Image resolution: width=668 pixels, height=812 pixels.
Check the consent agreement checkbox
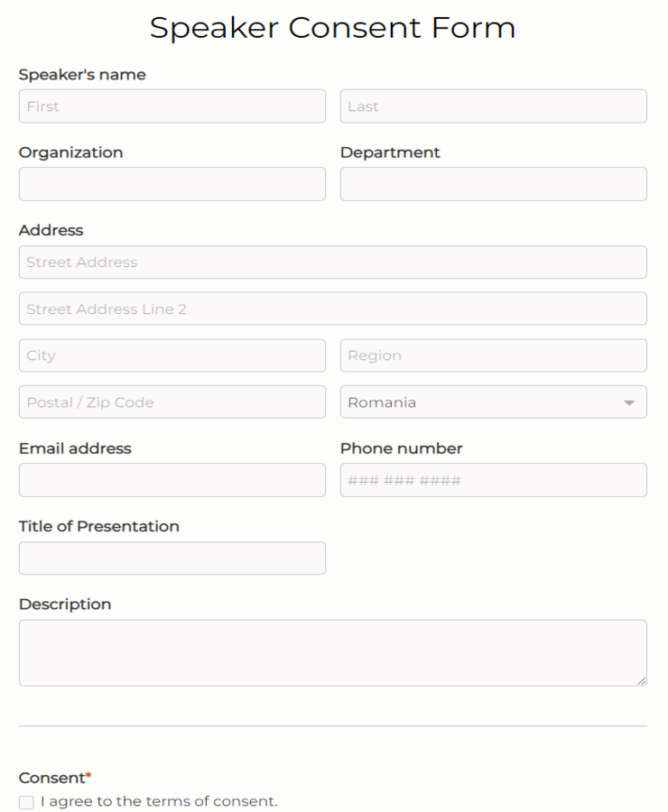[x=25, y=801]
